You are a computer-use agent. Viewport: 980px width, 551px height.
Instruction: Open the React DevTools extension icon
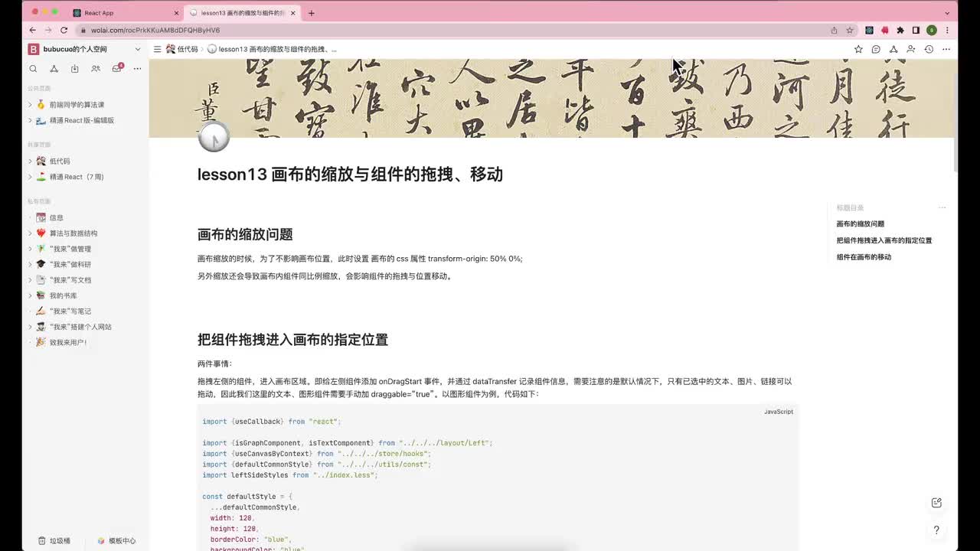coord(869,30)
